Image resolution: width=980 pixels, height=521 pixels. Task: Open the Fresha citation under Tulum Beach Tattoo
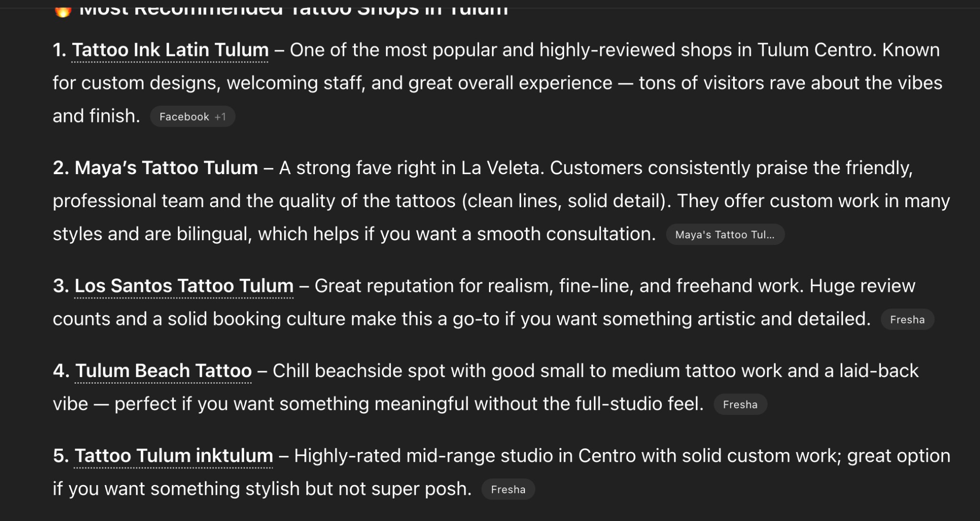[740, 404]
